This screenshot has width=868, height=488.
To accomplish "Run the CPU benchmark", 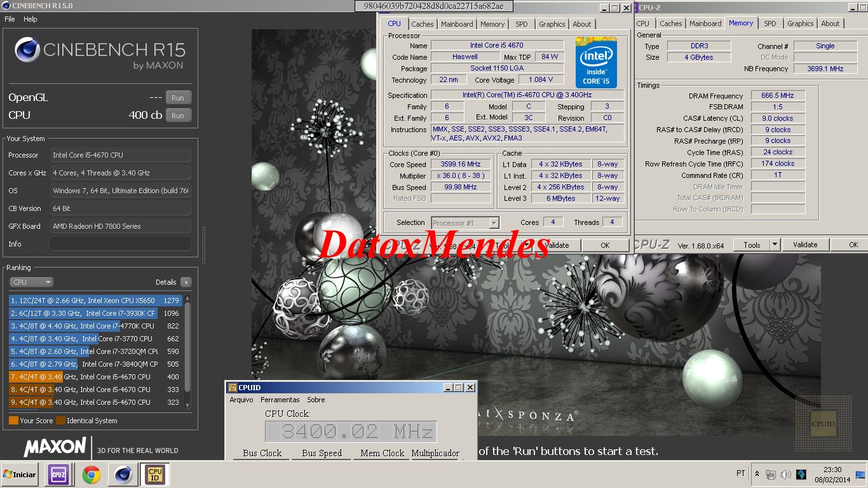I will coord(178,116).
